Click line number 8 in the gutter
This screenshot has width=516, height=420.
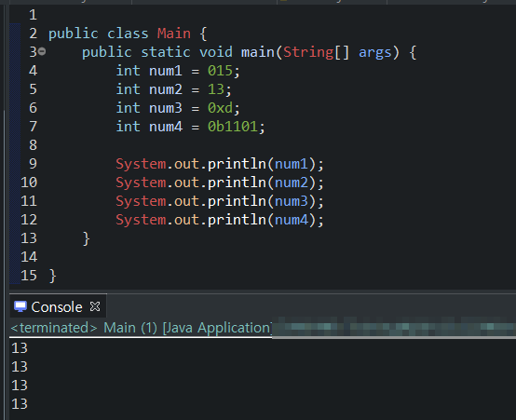coord(33,145)
